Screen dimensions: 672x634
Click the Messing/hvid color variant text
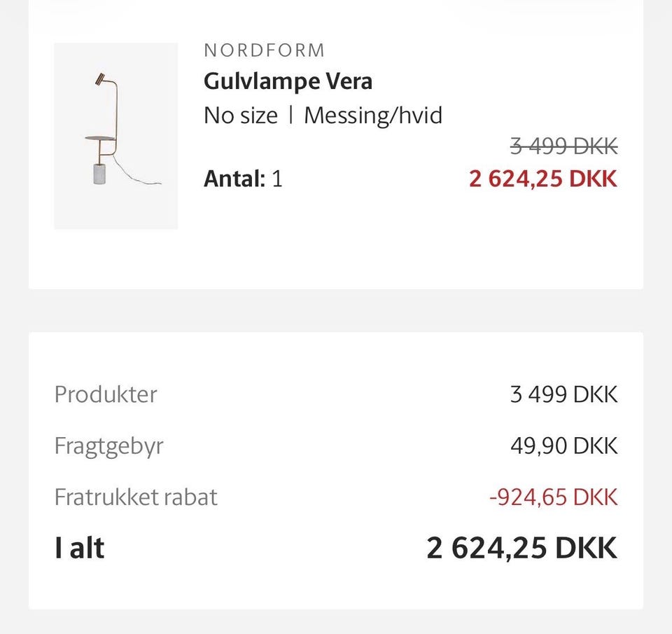point(373,115)
